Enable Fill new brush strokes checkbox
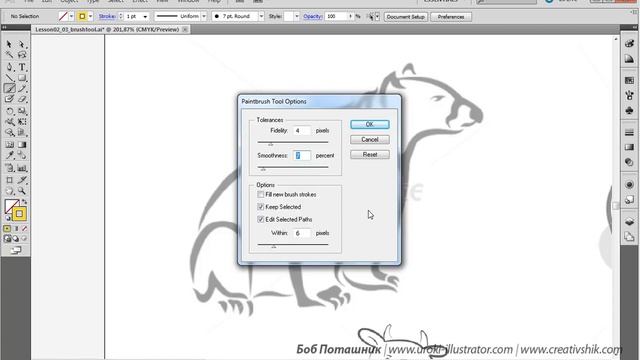 pyautogui.click(x=260, y=195)
